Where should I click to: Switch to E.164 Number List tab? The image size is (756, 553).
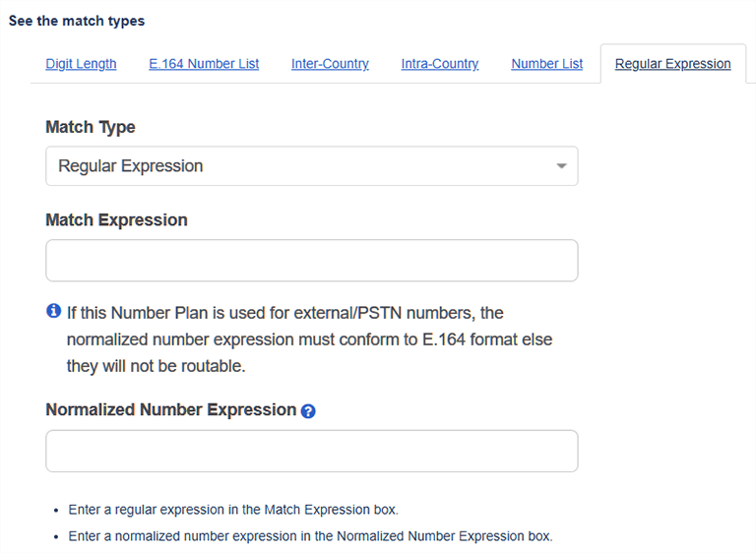click(204, 64)
